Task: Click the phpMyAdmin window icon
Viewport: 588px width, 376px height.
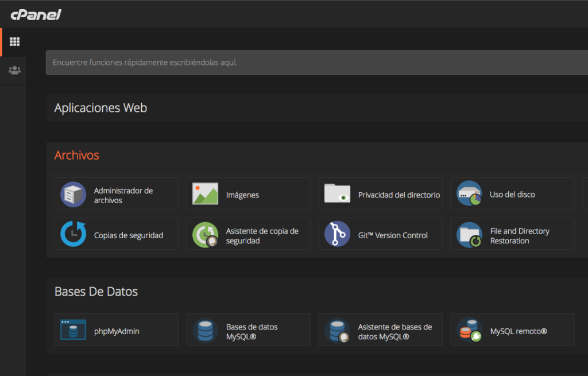Action: click(73, 330)
